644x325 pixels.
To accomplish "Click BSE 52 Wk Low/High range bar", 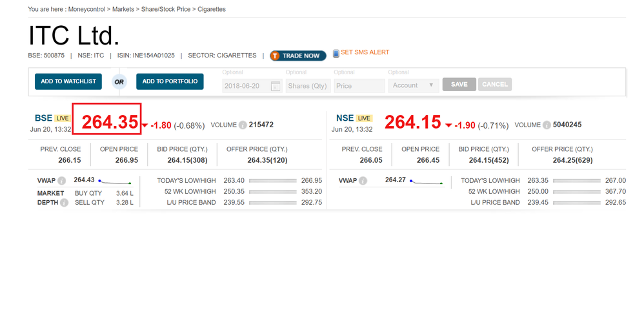I will (x=273, y=192).
